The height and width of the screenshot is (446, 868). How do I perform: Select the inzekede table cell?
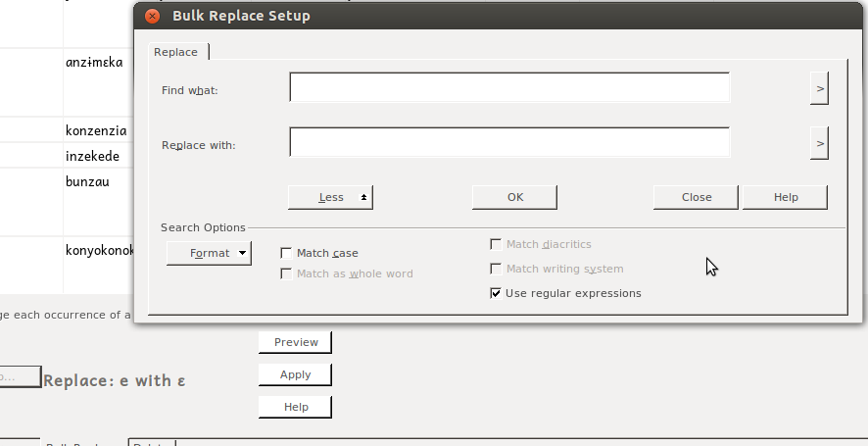tap(99, 156)
